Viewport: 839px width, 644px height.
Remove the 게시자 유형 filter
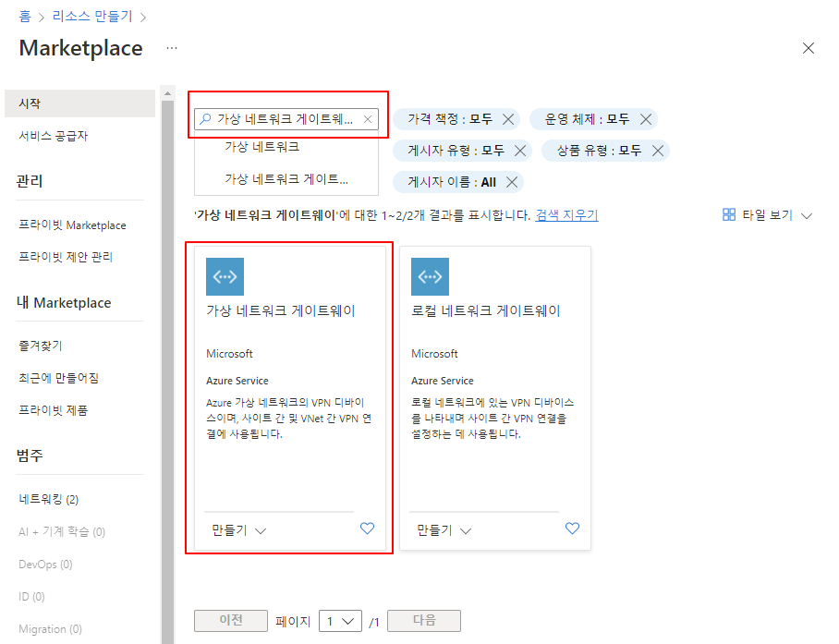click(520, 151)
